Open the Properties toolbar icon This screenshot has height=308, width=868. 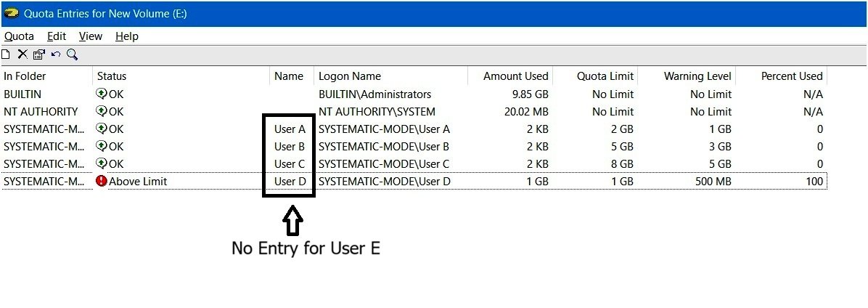tap(38, 54)
